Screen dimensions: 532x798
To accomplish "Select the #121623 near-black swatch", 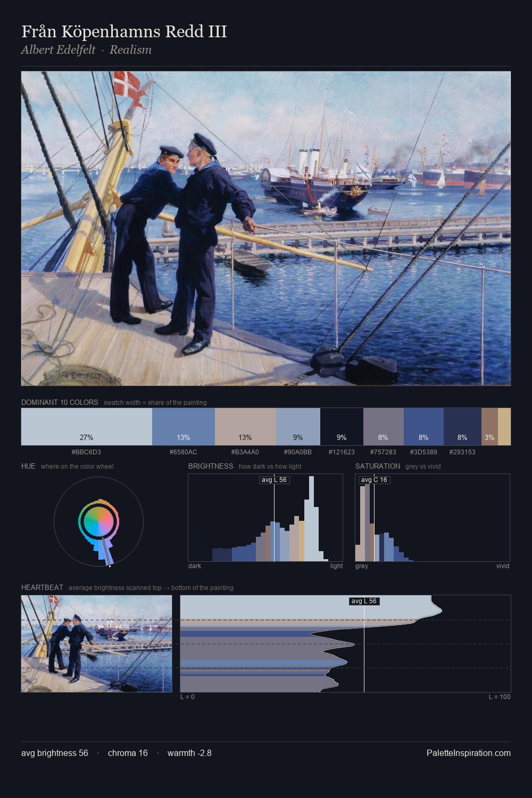I will pyautogui.click(x=342, y=427).
